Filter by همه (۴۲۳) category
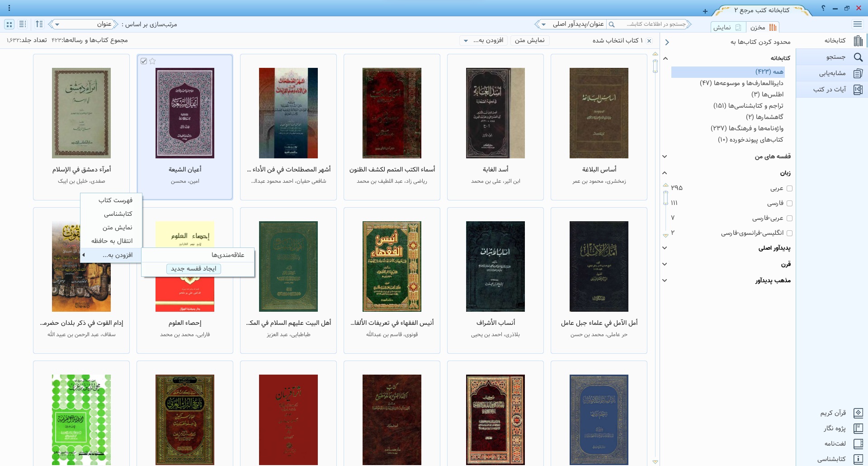 click(x=728, y=72)
